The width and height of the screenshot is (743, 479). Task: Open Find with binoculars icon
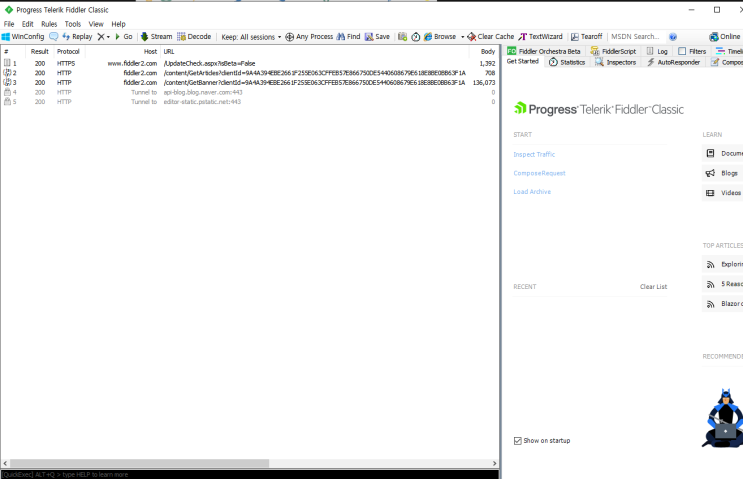348,36
